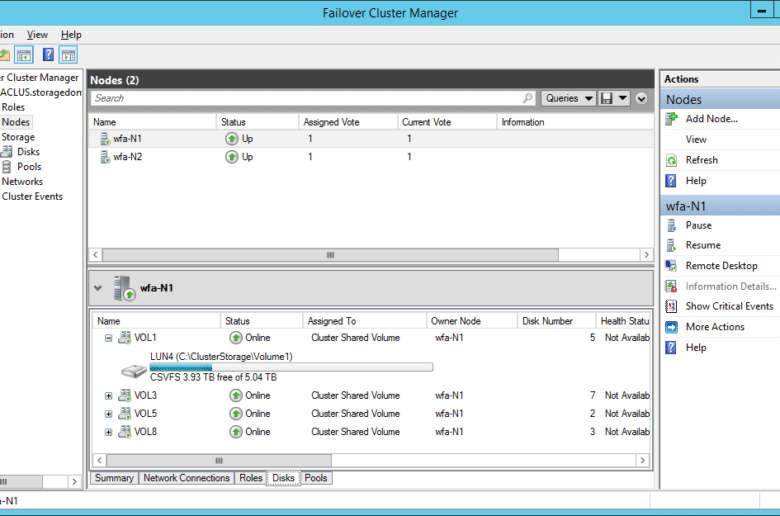Click the Resume node icon
Image resolution: width=780 pixels, height=516 pixels.
point(672,245)
